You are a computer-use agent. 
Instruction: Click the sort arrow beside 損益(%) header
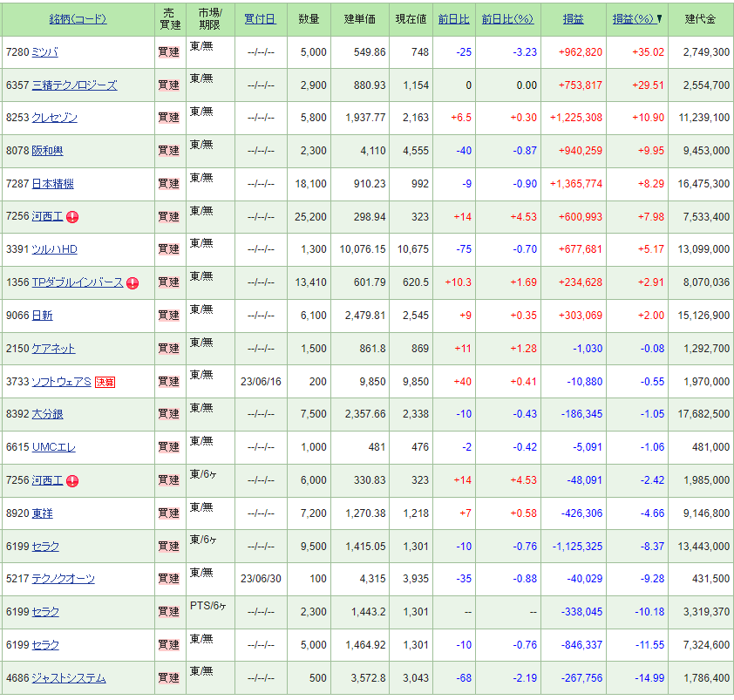coord(659,18)
